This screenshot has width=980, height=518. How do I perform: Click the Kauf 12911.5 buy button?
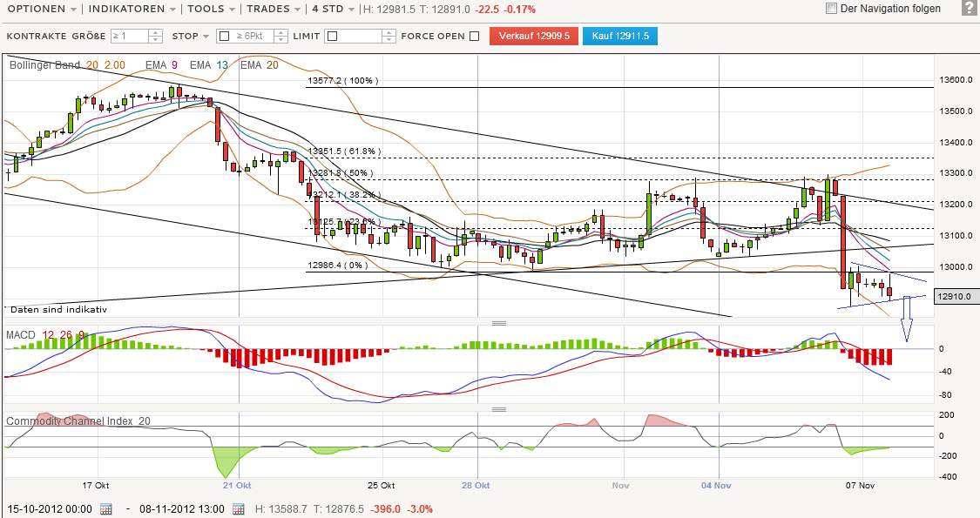point(620,37)
